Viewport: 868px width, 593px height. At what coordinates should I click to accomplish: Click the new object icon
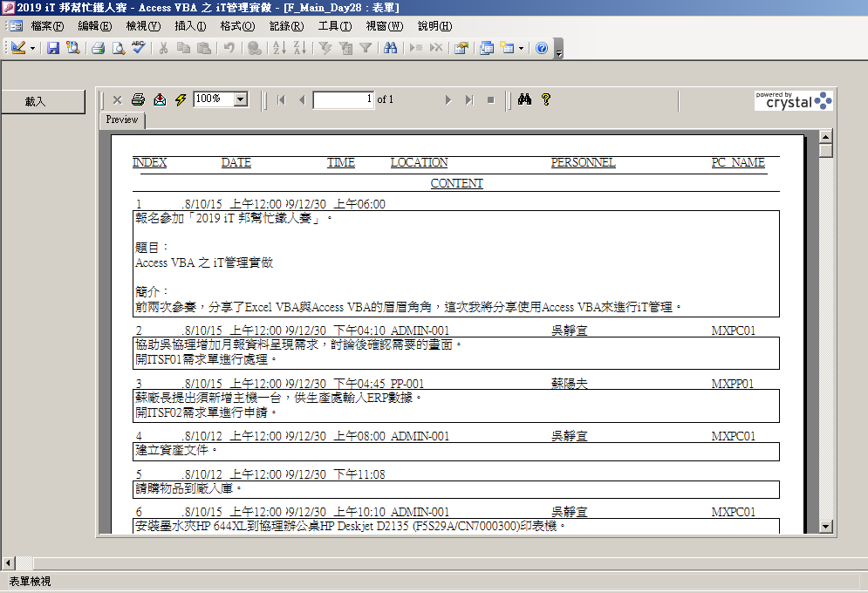[x=507, y=48]
